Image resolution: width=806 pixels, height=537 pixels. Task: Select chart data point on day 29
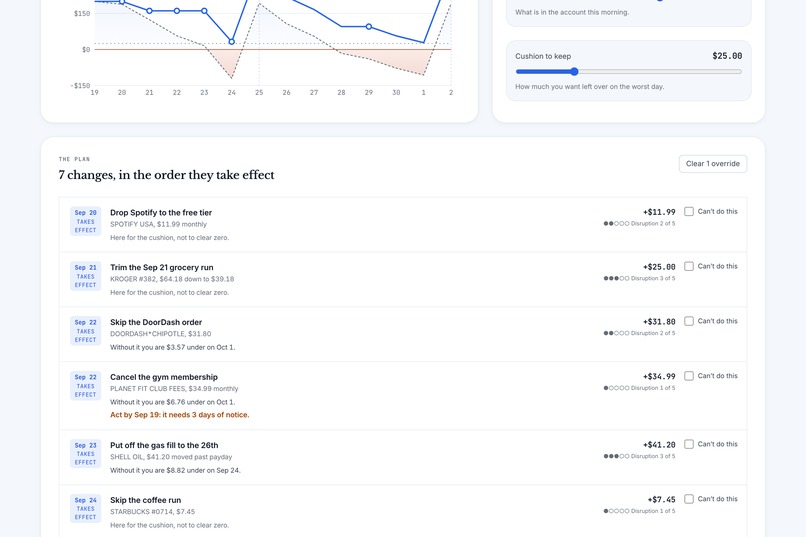(369, 26)
